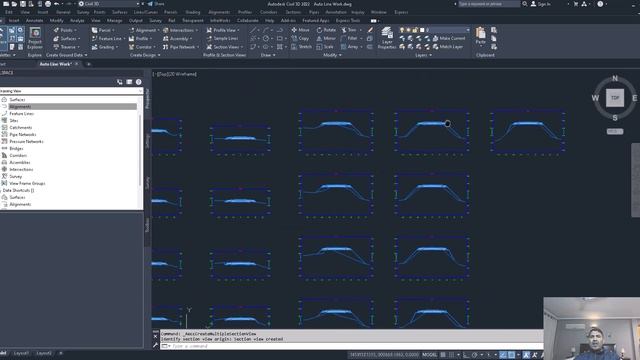
Task: Toggle the layer on/off lightbulb in layer dropdown
Action: click(402, 30)
